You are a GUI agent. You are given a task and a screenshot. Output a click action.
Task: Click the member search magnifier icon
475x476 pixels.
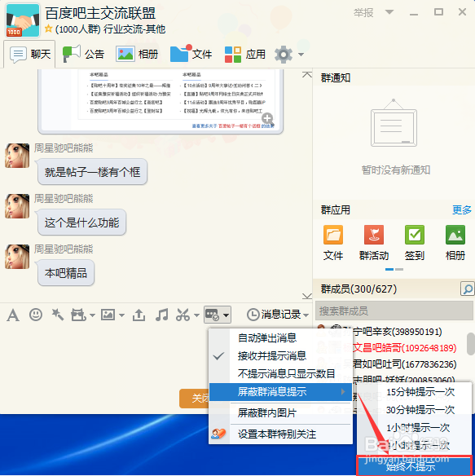click(467, 289)
